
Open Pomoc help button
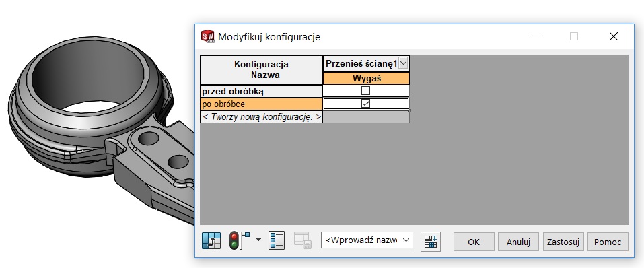click(608, 242)
